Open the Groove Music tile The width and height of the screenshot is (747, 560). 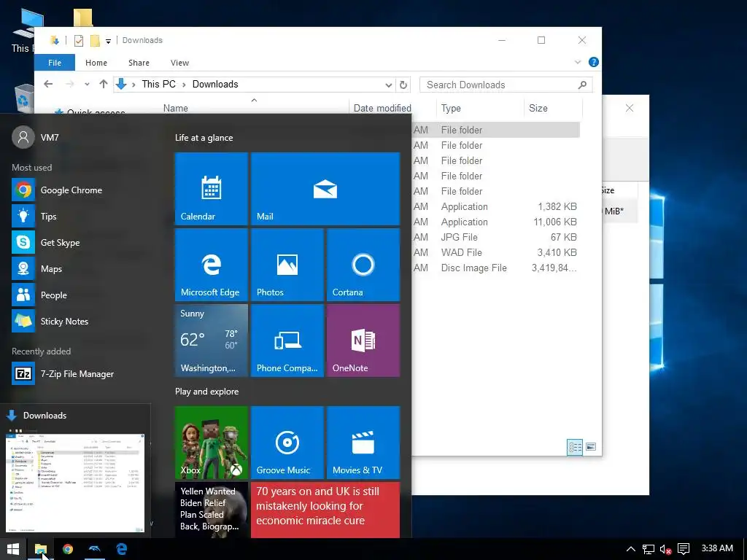[287, 443]
